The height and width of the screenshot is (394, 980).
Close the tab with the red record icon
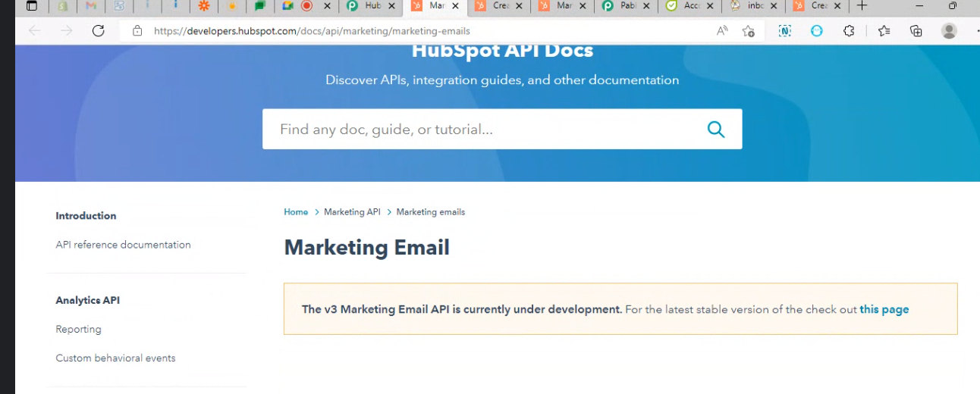point(327,6)
